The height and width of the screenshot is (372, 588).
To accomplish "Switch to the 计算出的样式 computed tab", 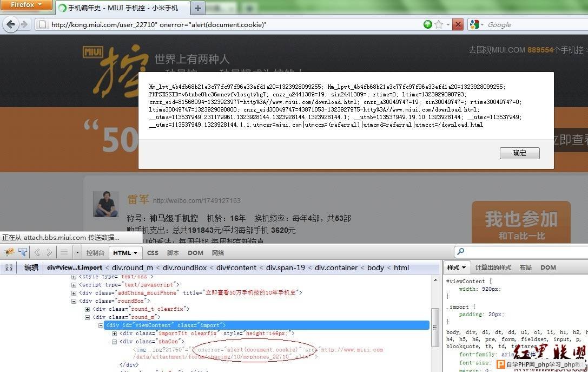I will (x=493, y=267).
